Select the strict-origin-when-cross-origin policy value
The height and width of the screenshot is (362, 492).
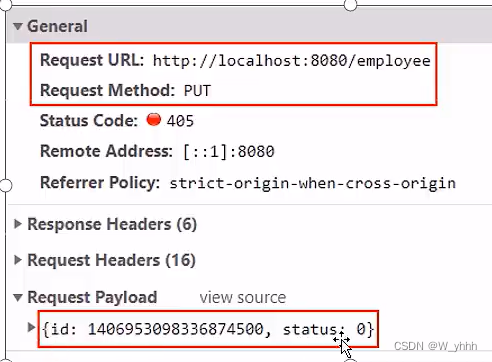point(313,183)
